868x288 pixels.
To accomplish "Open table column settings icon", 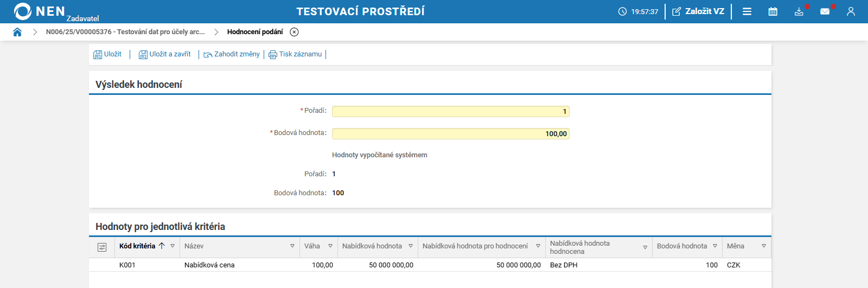I will [x=102, y=247].
